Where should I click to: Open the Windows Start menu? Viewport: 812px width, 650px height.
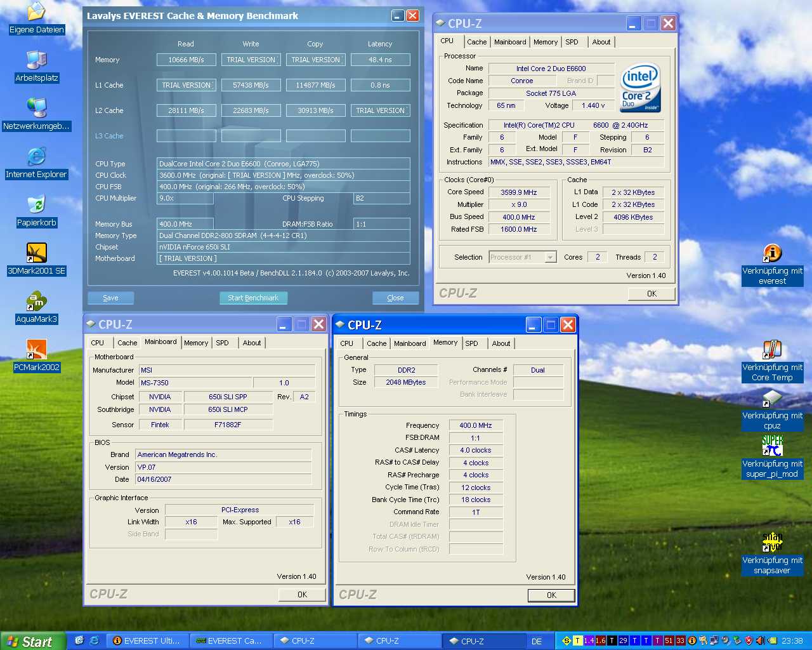(33, 641)
